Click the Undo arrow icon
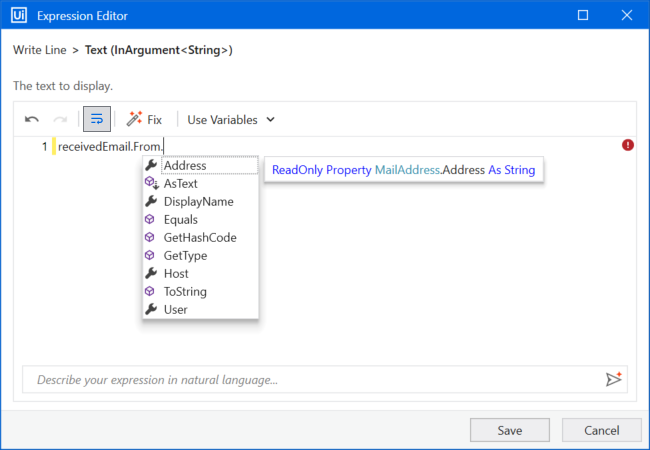This screenshot has width=650, height=450. pyautogui.click(x=32, y=119)
